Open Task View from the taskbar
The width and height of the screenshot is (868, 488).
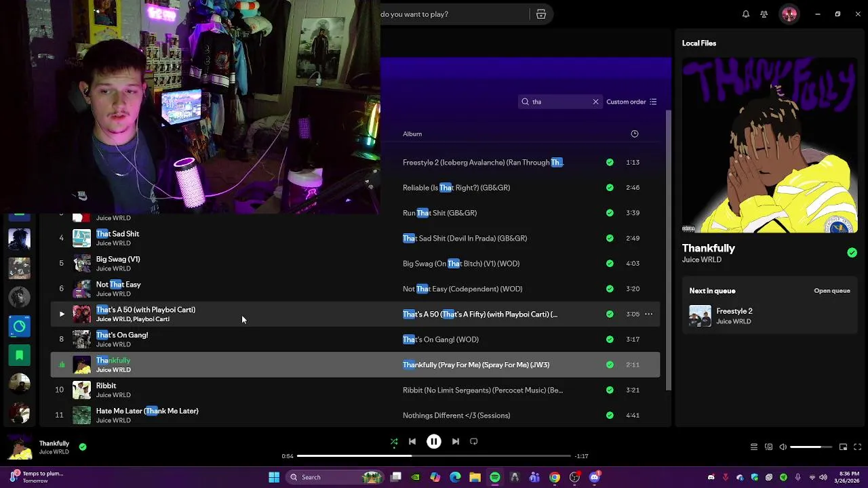[396, 477]
